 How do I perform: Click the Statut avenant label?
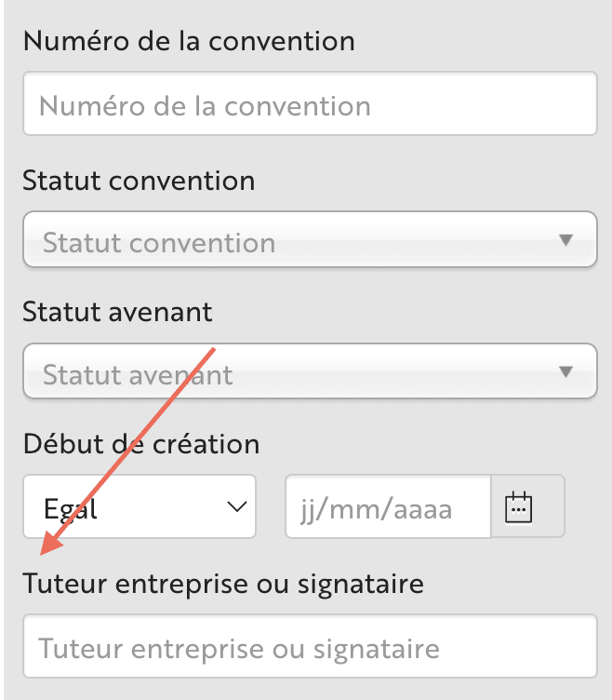click(117, 311)
